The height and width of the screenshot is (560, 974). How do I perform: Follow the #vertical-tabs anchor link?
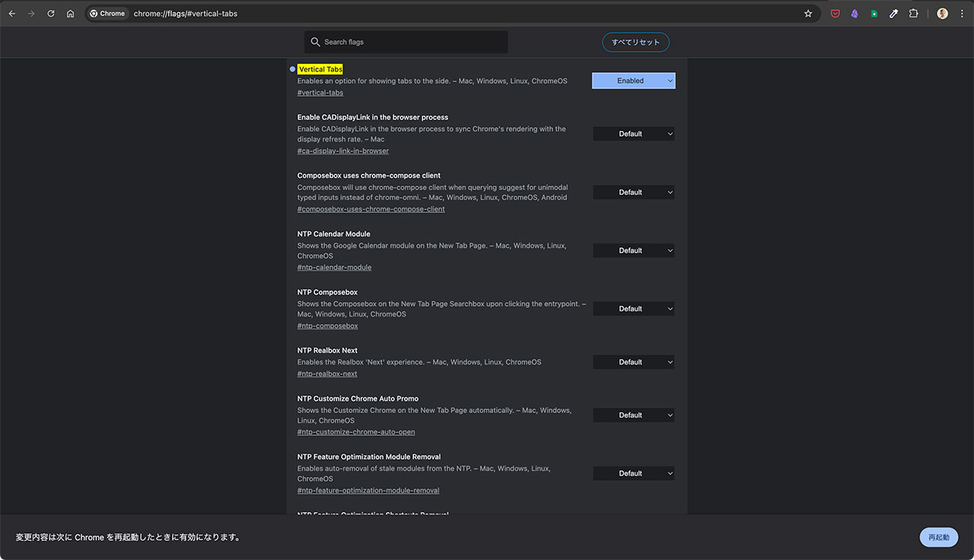(x=320, y=93)
